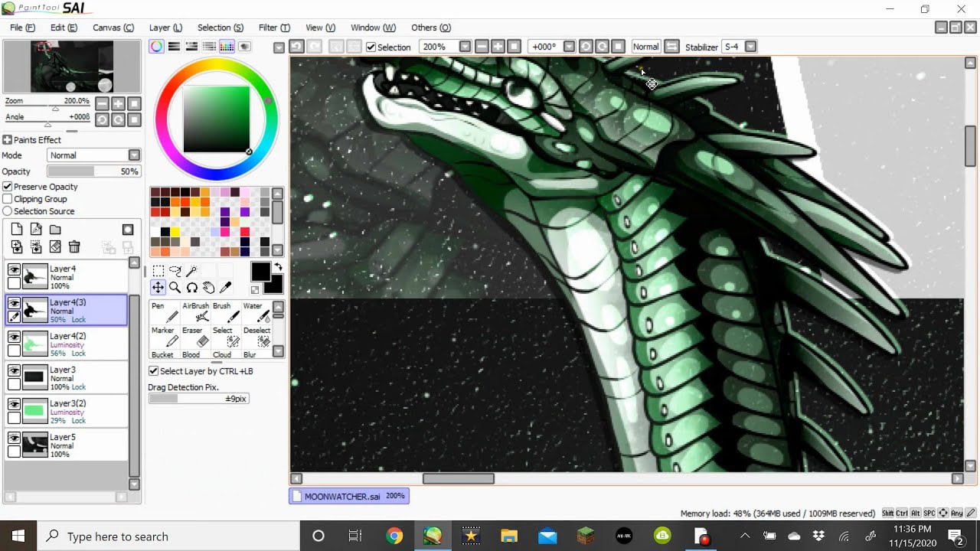Enable the Clipping Group checkbox
Viewport: 980px width, 551px height.
8,199
